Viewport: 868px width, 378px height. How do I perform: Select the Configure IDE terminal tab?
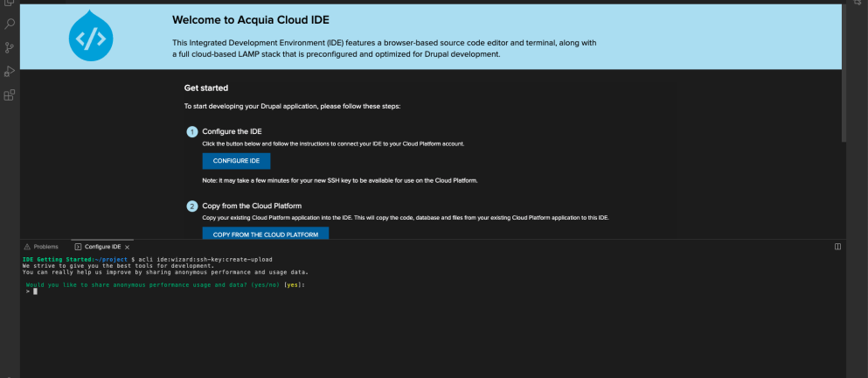point(102,247)
